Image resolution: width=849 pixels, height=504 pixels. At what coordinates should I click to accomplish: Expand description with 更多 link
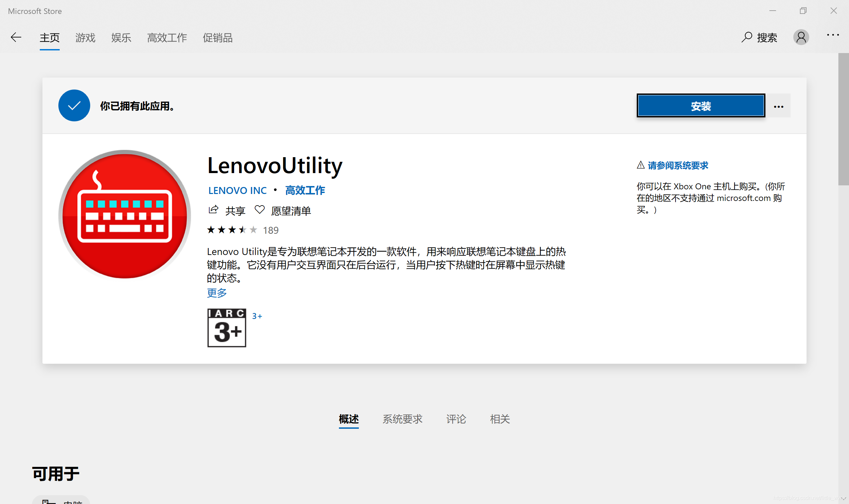coord(217,292)
